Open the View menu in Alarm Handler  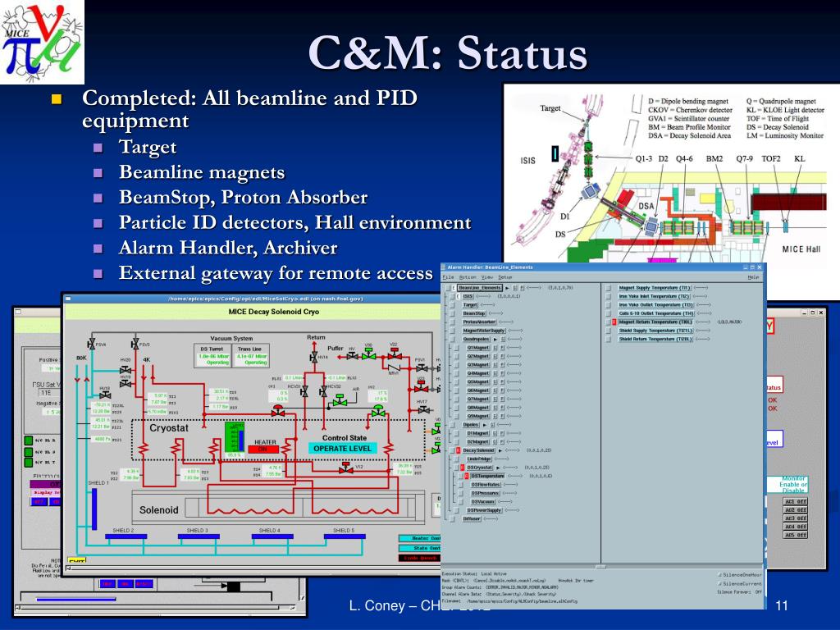coord(487,277)
